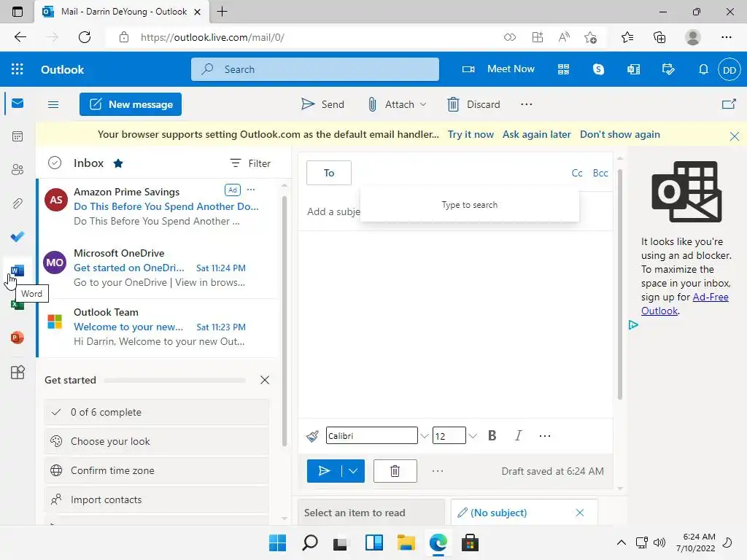Click the New message button
747x560 pixels.
click(131, 104)
